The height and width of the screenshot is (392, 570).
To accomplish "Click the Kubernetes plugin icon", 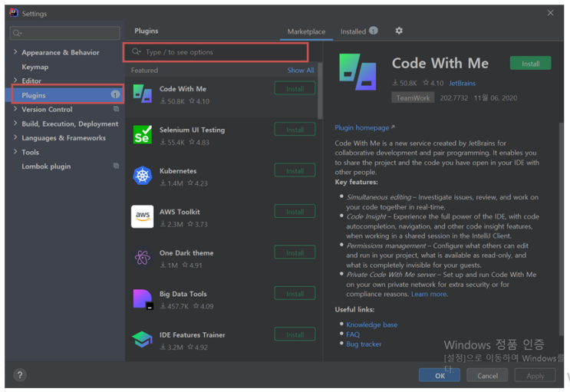I will 142,176.
